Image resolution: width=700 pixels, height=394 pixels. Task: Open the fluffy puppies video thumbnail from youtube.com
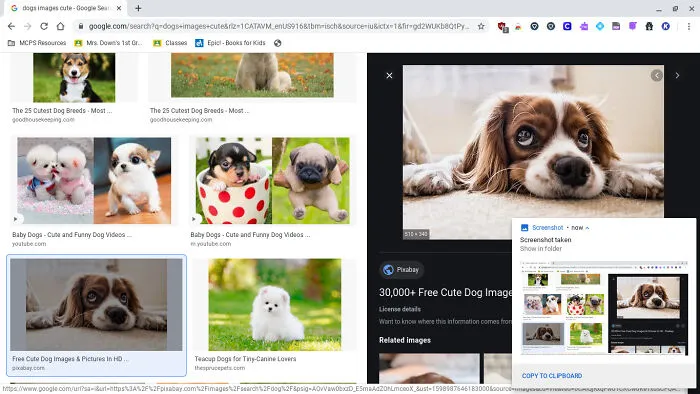94,181
